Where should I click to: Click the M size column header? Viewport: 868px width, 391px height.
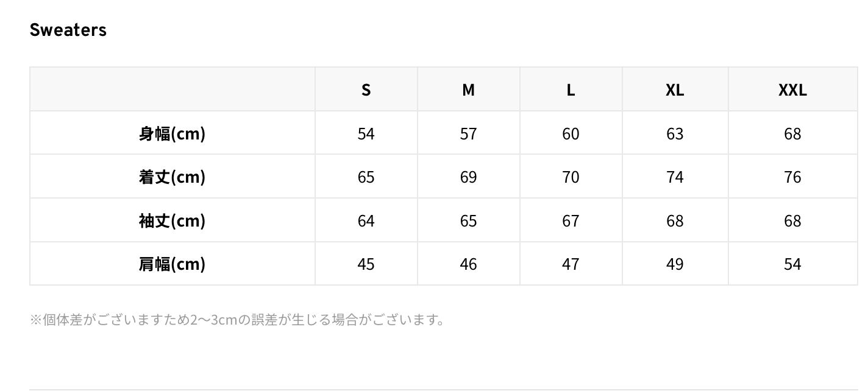click(468, 90)
